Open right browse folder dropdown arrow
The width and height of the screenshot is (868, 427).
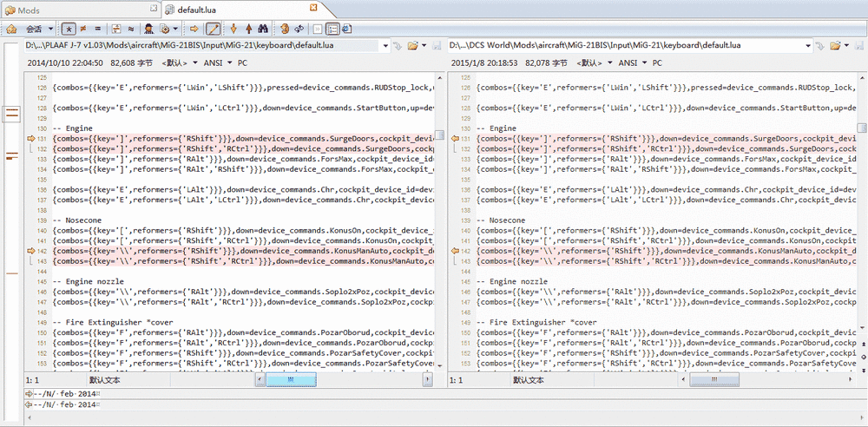click(x=846, y=45)
